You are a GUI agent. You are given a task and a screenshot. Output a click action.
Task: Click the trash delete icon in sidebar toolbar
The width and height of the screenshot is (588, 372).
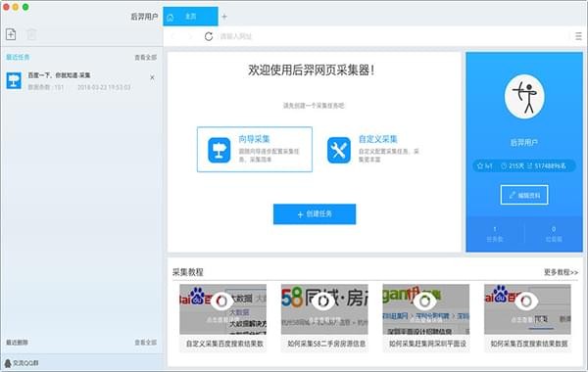(x=31, y=34)
